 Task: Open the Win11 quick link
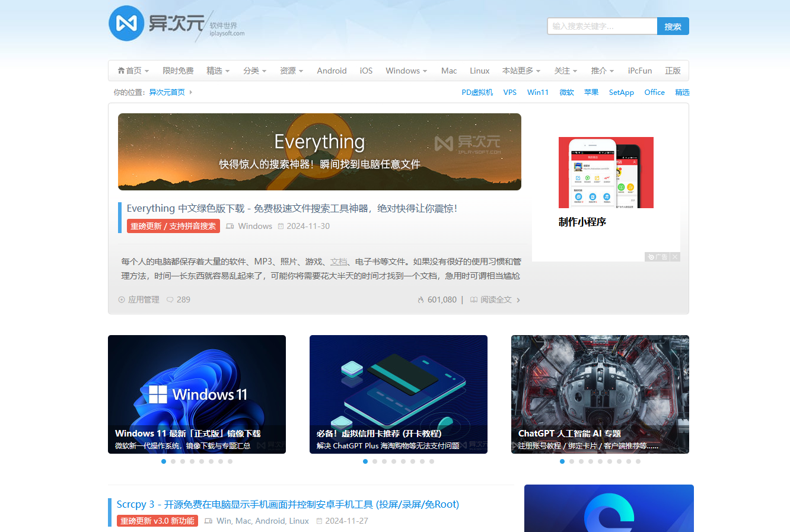click(538, 93)
